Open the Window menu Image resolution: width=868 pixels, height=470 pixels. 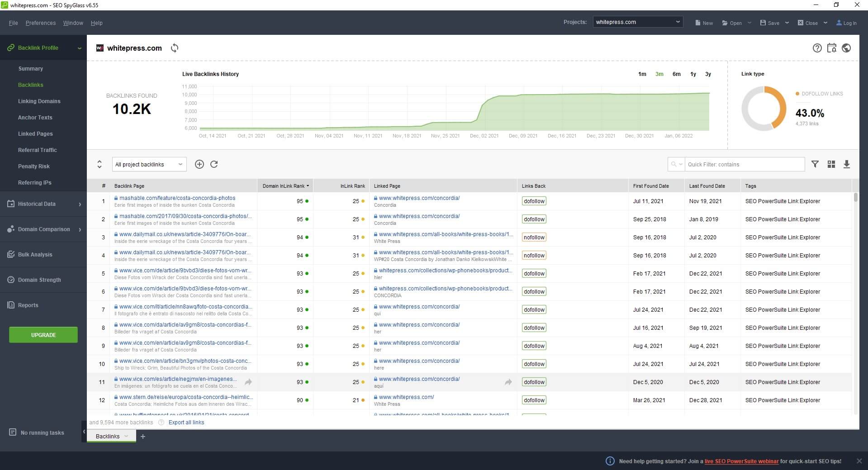(73, 23)
